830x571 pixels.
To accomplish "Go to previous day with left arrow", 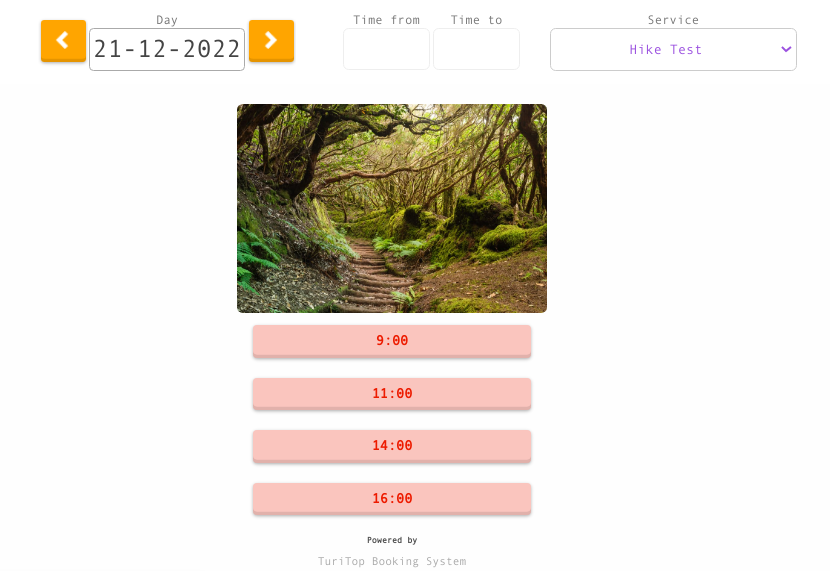I will 63,41.
